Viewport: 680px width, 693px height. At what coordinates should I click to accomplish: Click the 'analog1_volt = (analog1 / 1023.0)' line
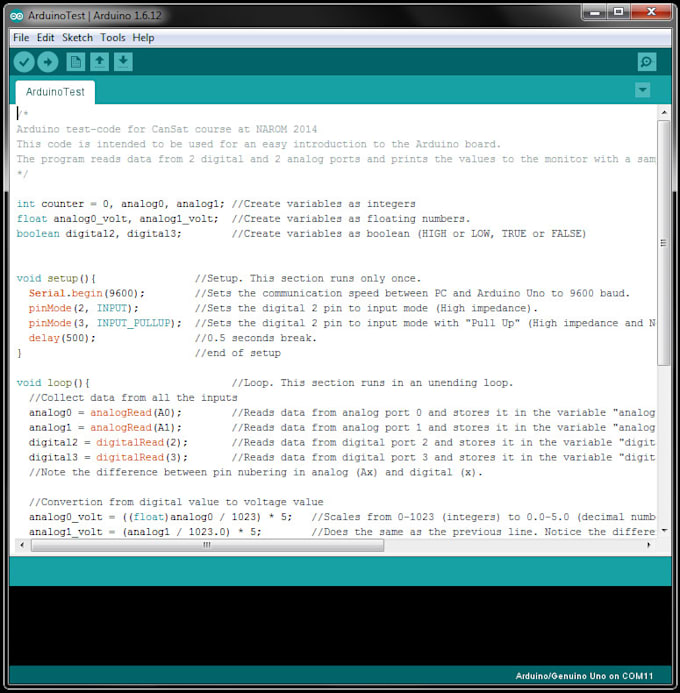point(342,532)
